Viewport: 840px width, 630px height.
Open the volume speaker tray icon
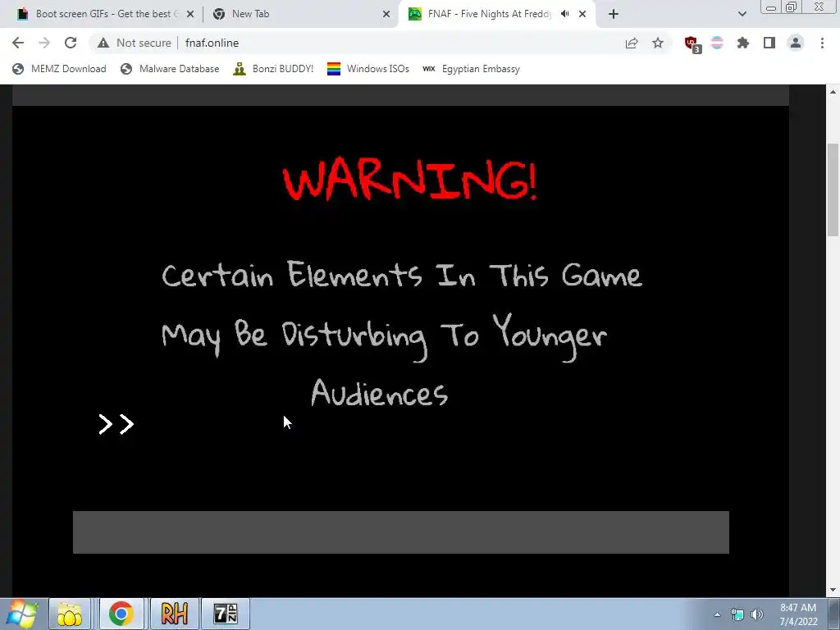pos(757,614)
